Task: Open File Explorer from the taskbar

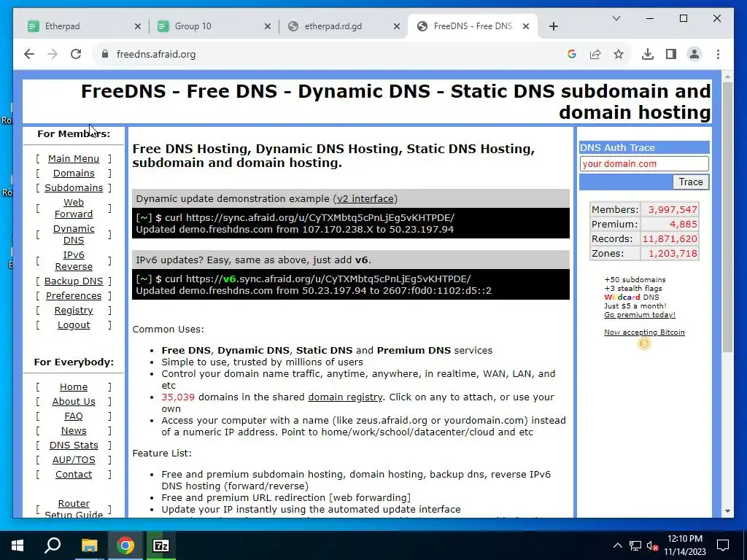Action: coord(89,545)
